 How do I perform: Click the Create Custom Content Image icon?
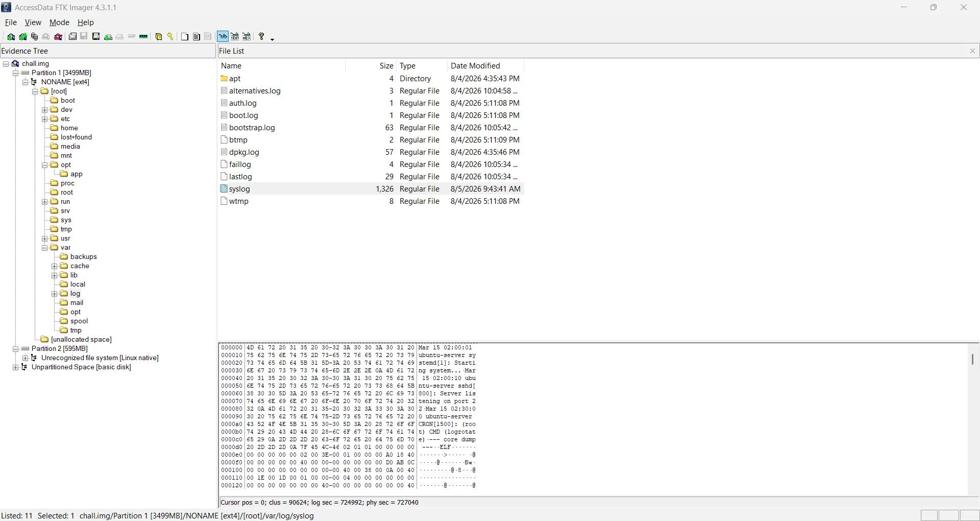[120, 37]
